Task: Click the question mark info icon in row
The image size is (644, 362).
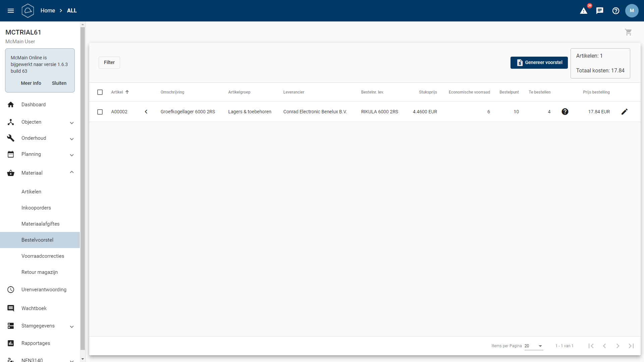Action: point(565,112)
